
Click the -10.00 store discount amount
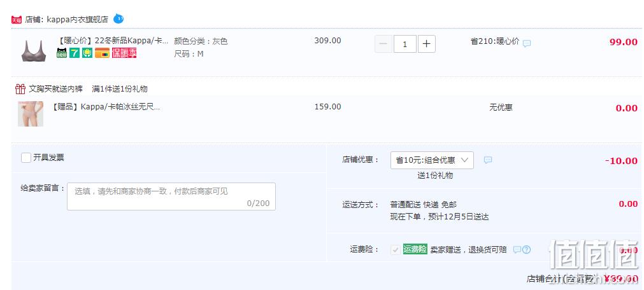coord(622,161)
